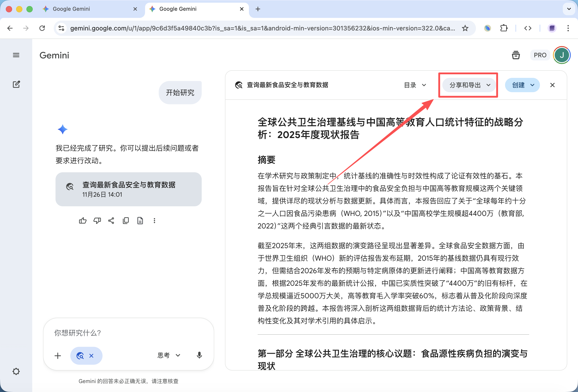Open recent activity with the archive icon

(516, 55)
